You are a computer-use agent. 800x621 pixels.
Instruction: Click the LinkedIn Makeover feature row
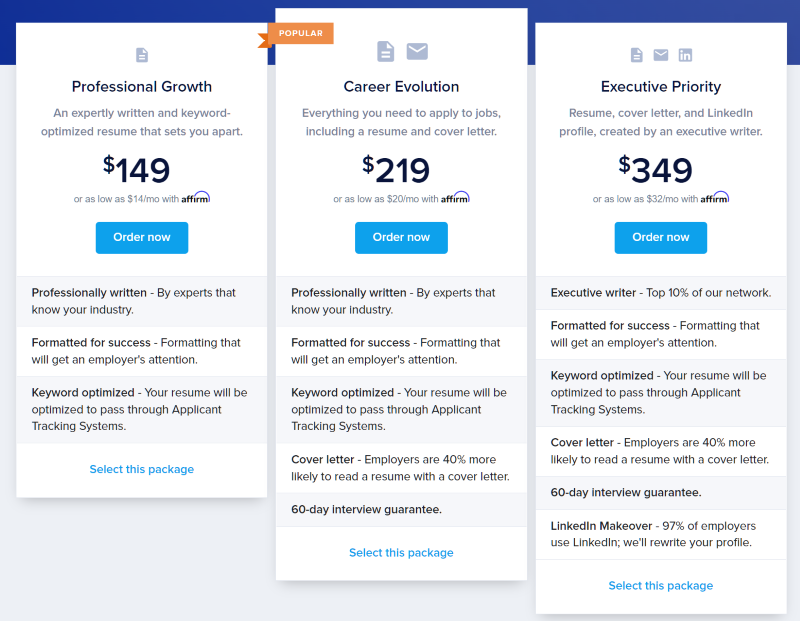pyautogui.click(x=661, y=534)
